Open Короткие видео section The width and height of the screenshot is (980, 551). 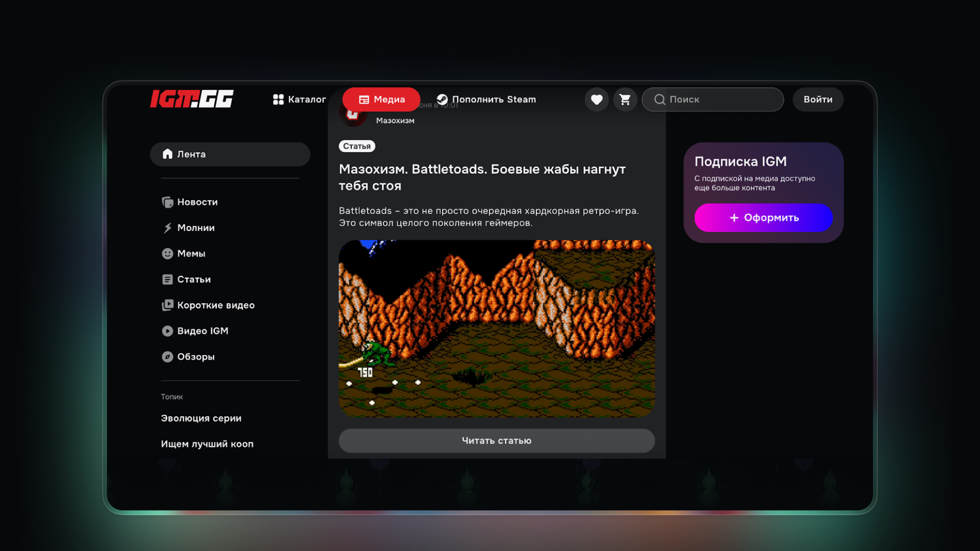215,305
